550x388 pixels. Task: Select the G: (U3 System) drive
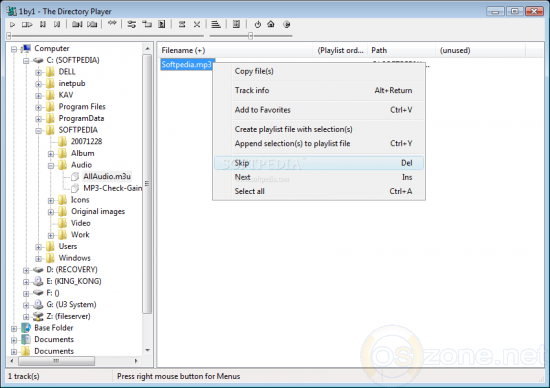(x=71, y=305)
